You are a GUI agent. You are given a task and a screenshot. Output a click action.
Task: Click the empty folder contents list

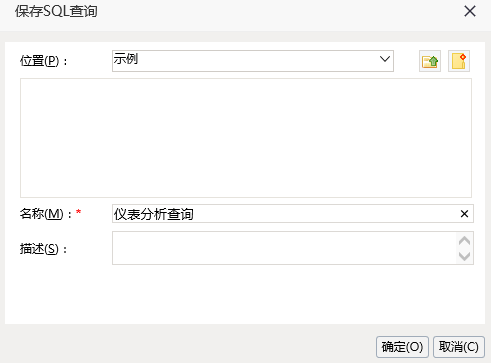point(246,138)
